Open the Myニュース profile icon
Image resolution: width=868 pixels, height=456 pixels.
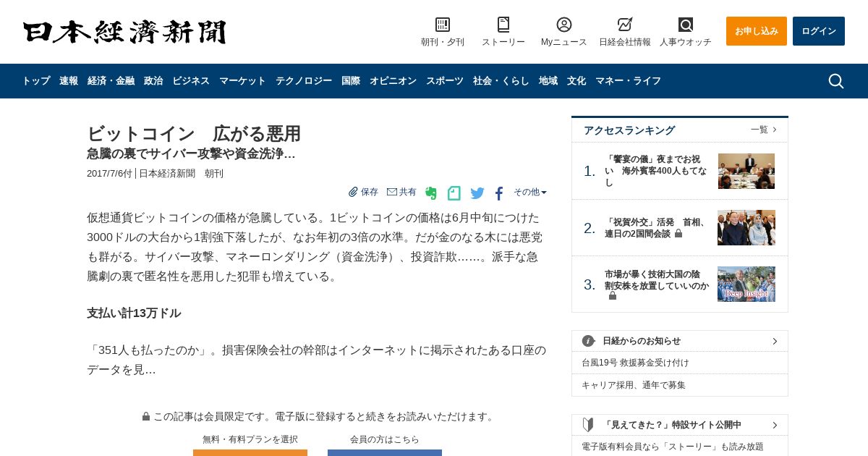[x=564, y=25]
